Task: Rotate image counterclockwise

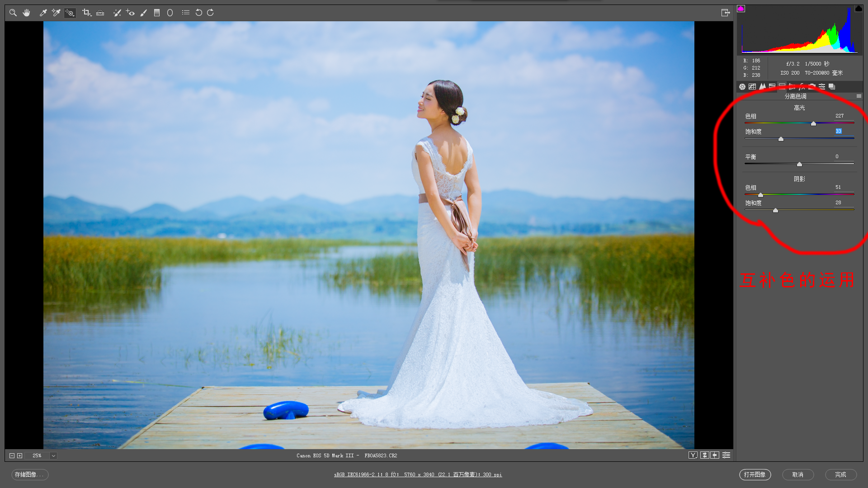Action: click(x=198, y=13)
